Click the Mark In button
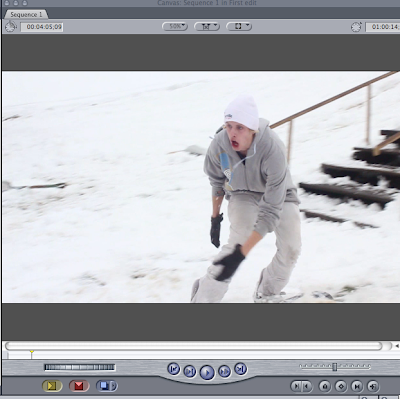The height and width of the screenshot is (399, 400). click(296, 386)
